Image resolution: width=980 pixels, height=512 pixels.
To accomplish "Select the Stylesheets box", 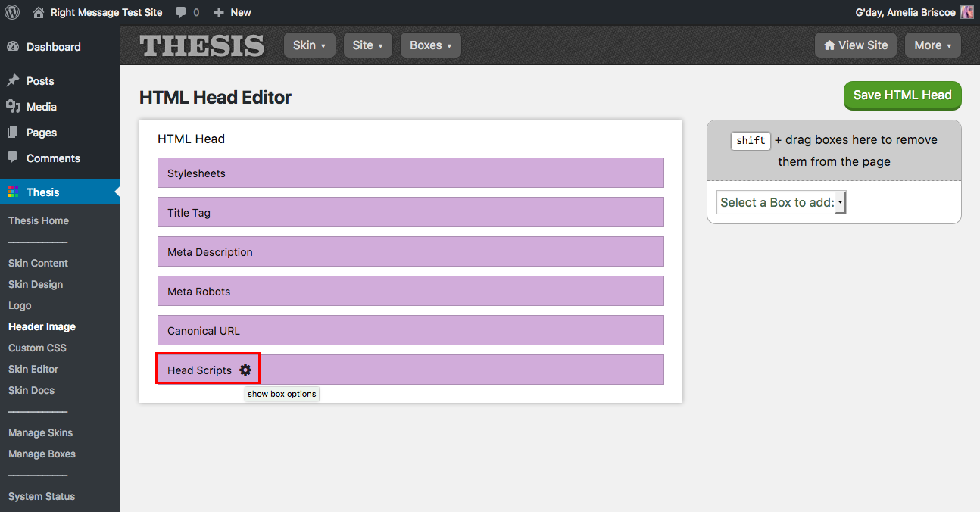I will pyautogui.click(x=410, y=173).
